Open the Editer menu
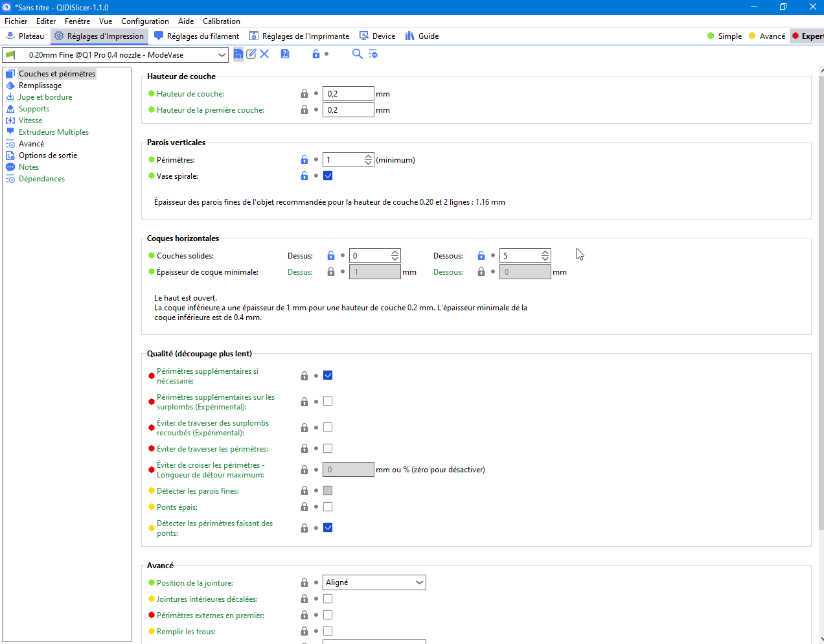The width and height of the screenshot is (824, 644). pyautogui.click(x=46, y=21)
